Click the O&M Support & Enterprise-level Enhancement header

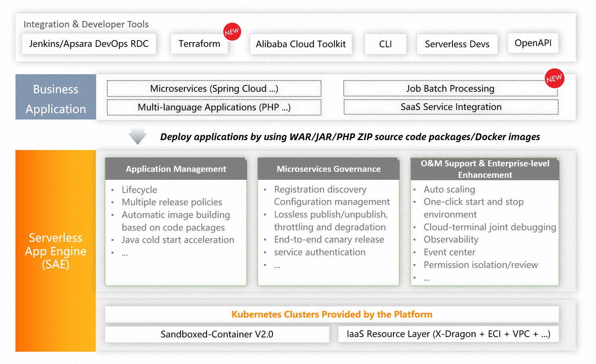485,169
